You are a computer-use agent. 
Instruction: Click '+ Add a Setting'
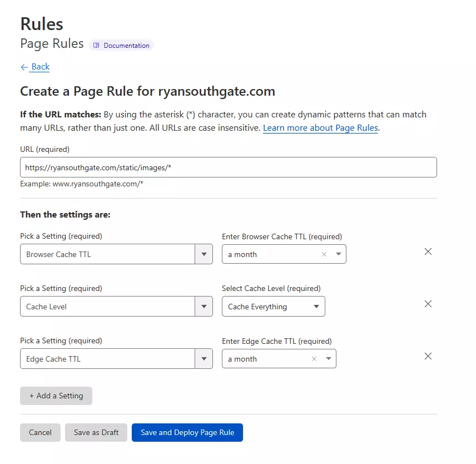(56, 396)
